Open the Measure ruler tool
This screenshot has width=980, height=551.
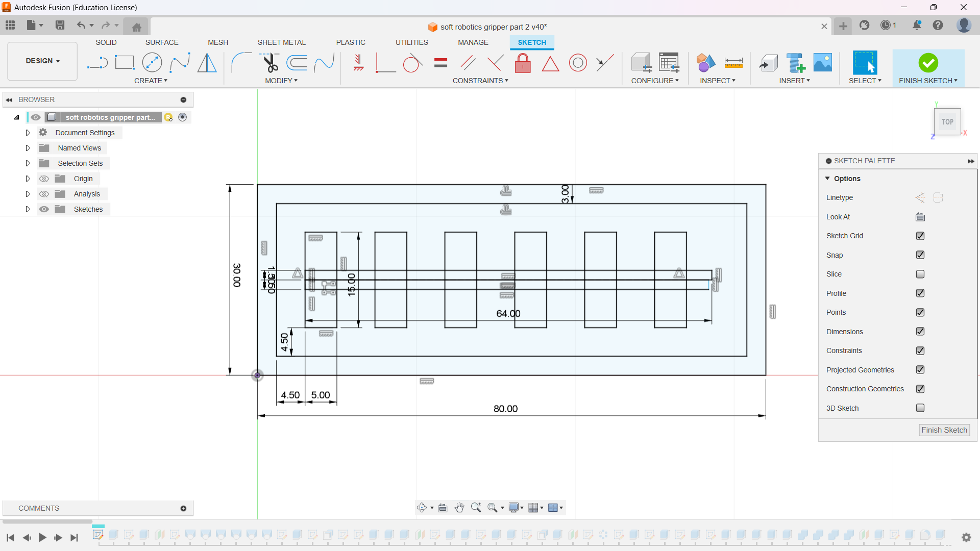733,63
